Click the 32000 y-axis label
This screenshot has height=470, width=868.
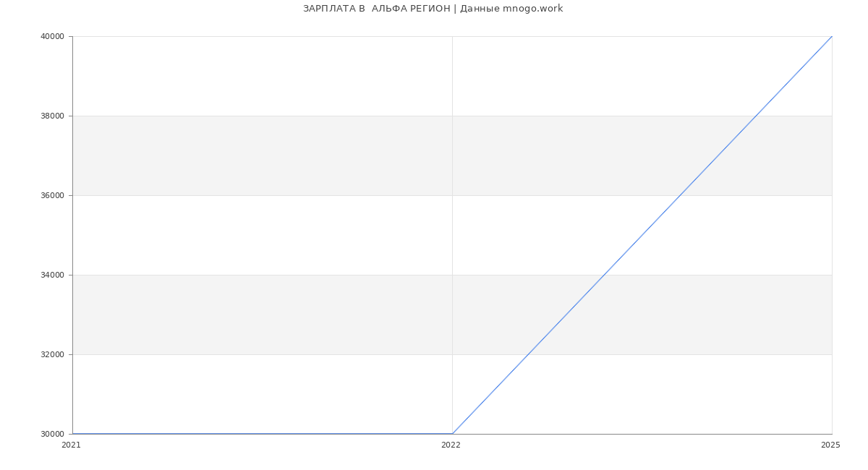click(x=52, y=355)
